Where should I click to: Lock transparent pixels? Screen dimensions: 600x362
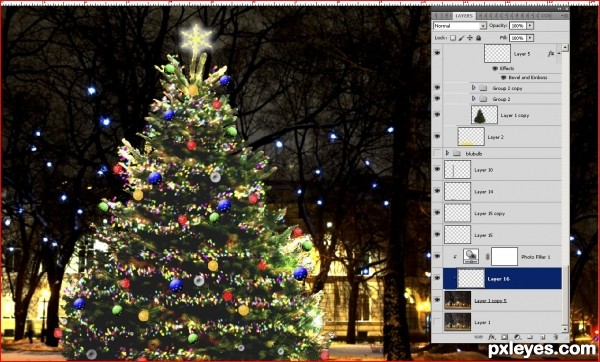coord(453,38)
